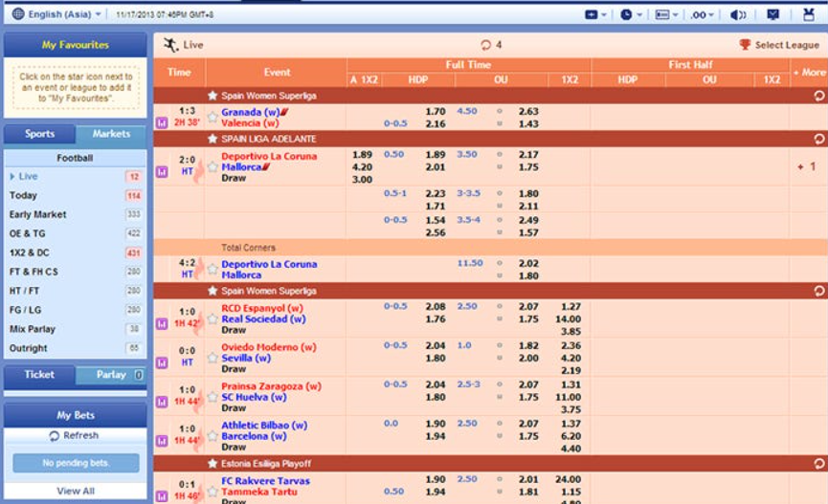
Task: Open purple stats icon for Athletic Bilbao match
Action: [x=162, y=441]
